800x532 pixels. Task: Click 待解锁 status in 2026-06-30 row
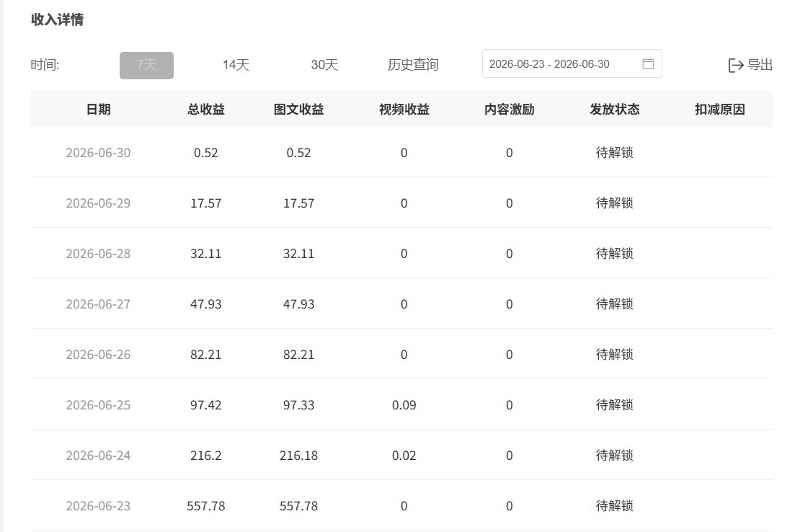click(615, 153)
